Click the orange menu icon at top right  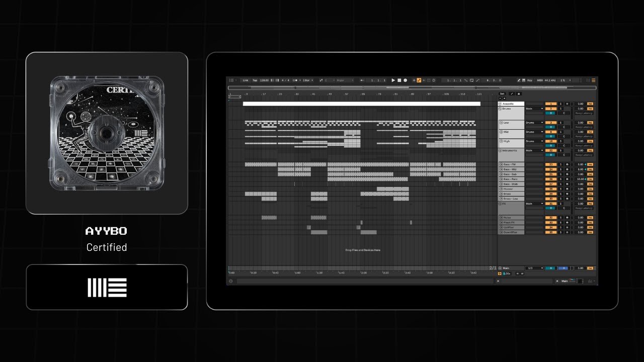click(593, 80)
